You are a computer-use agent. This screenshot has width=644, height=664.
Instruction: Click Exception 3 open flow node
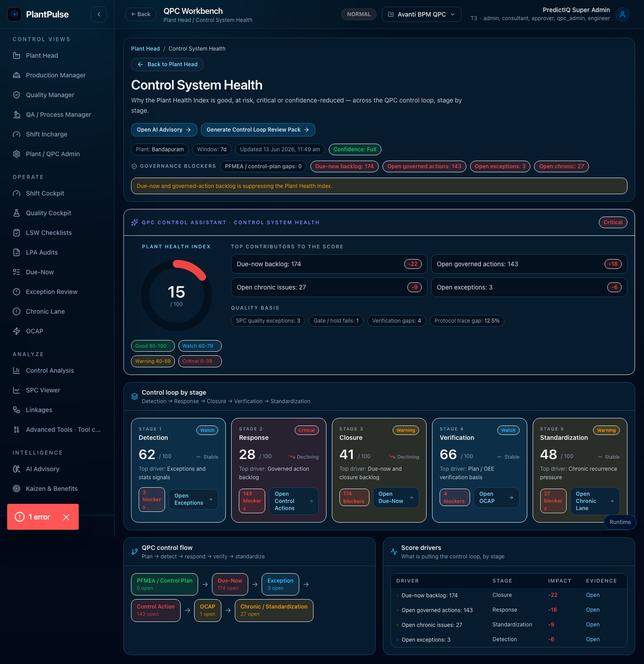(x=280, y=584)
